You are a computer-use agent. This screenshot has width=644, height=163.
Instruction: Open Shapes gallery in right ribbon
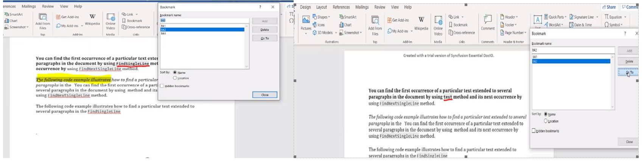322,17
